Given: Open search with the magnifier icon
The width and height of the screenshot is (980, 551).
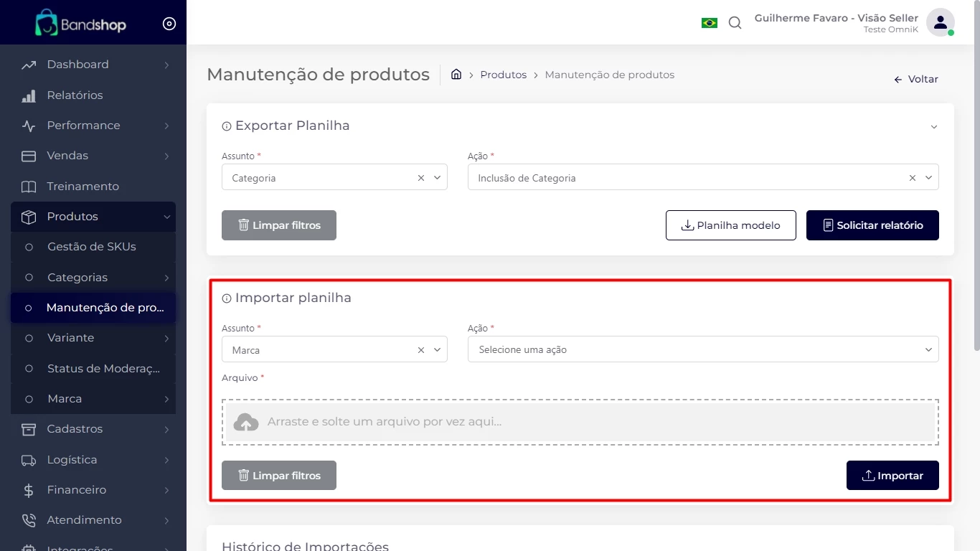Looking at the screenshot, I should 735,23.
